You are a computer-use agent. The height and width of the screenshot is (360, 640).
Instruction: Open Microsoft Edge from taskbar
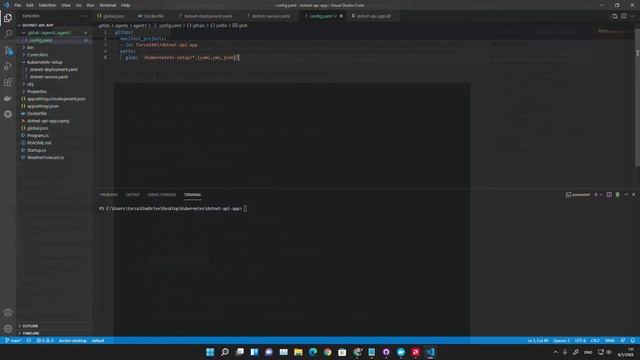(x=313, y=352)
